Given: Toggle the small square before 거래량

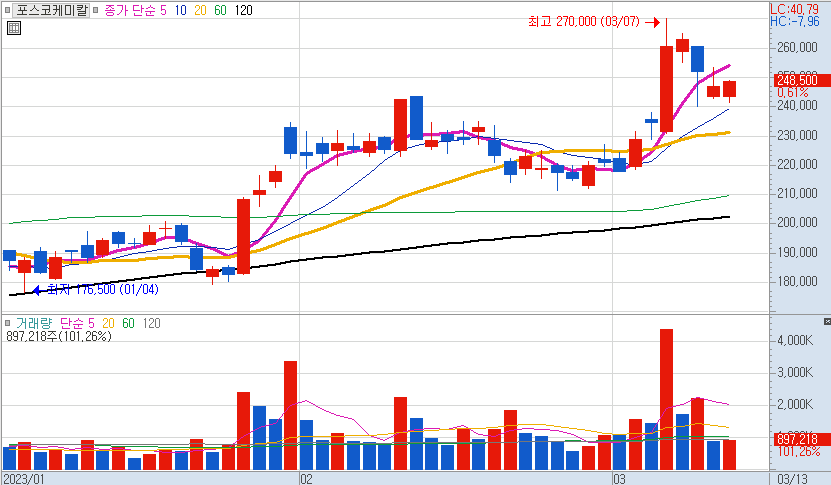Looking at the screenshot, I should point(7,323).
